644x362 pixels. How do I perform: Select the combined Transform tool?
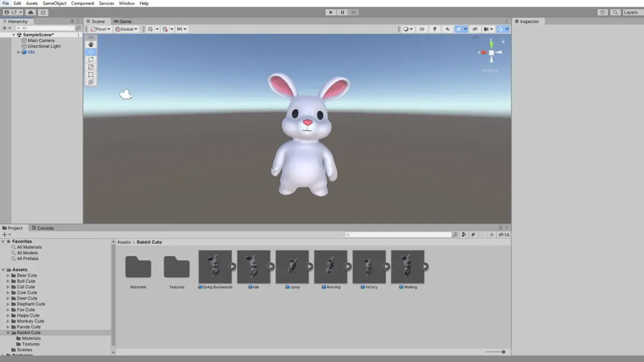coord(91,82)
